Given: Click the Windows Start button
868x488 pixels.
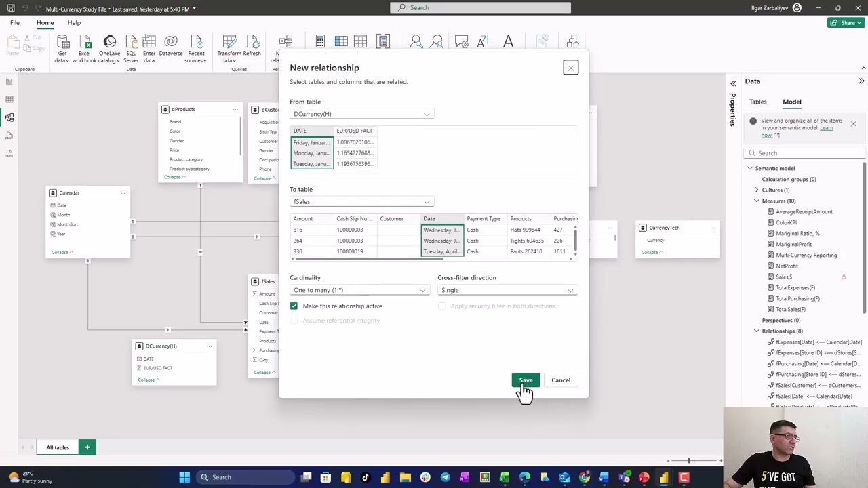Looking at the screenshot, I should point(184,477).
